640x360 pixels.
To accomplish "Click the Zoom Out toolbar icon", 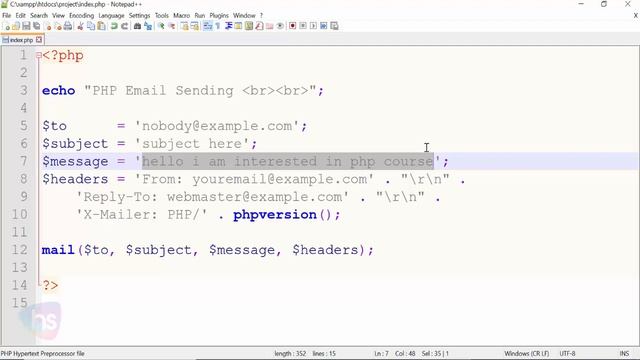I will pos(172,26).
